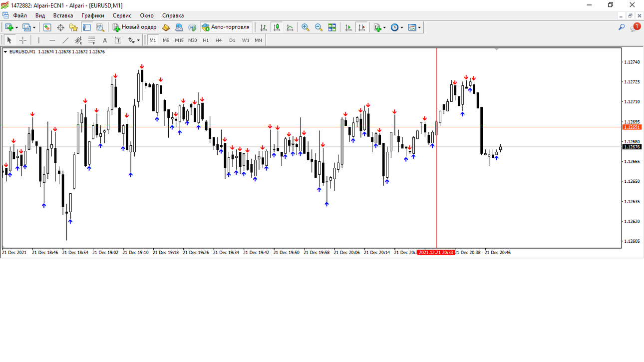
Task: Switch chart to H1 timeframe
Action: [x=206, y=40]
